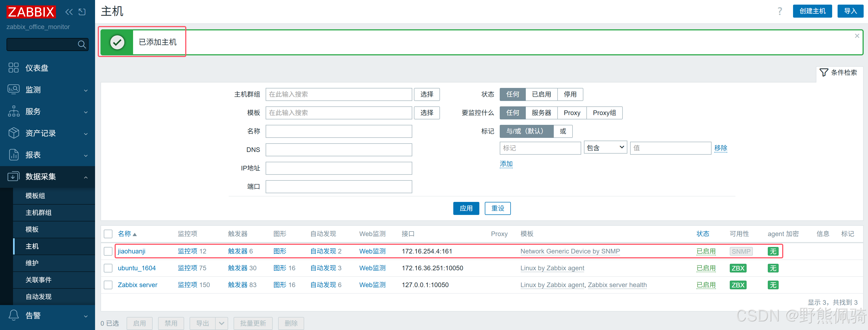This screenshot has height=330, width=868.
Task: Open the 导出 dropdown arrow
Action: [221, 323]
